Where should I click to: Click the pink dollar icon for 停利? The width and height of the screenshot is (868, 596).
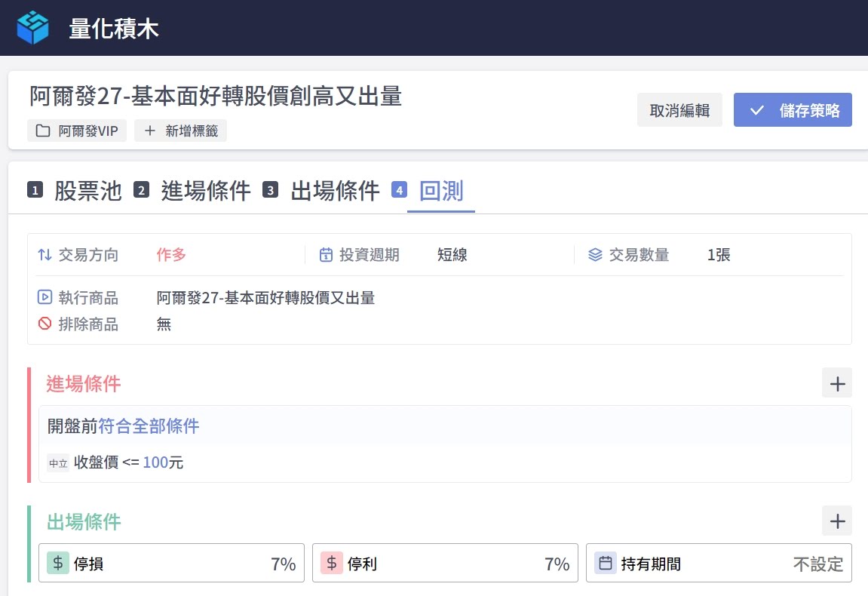click(x=332, y=563)
